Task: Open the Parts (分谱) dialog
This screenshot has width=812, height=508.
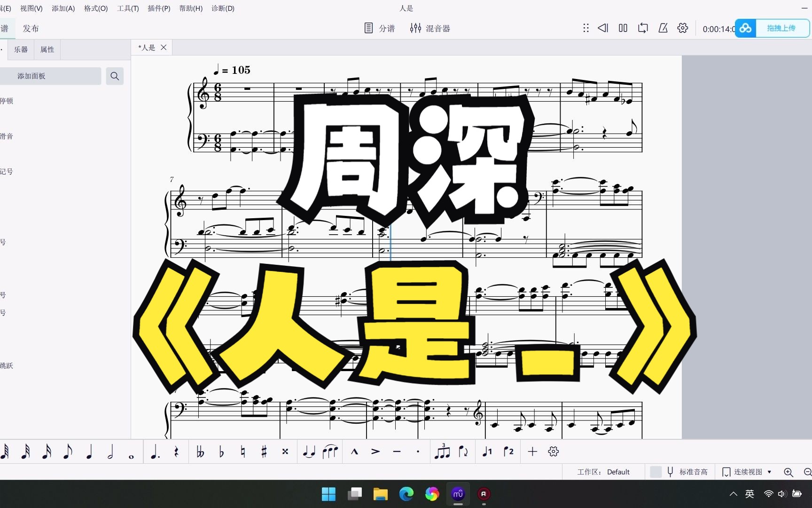Action: point(380,28)
